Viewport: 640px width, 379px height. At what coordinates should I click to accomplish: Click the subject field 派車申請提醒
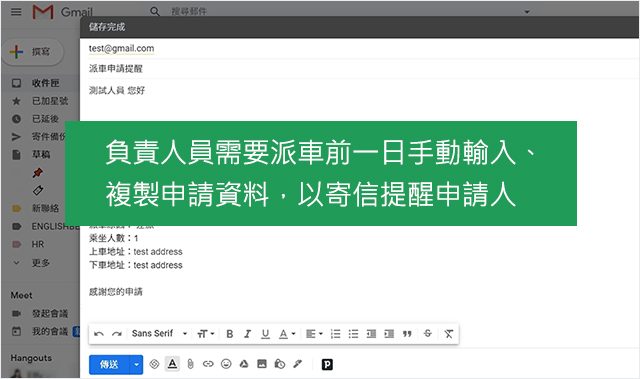(x=116, y=69)
